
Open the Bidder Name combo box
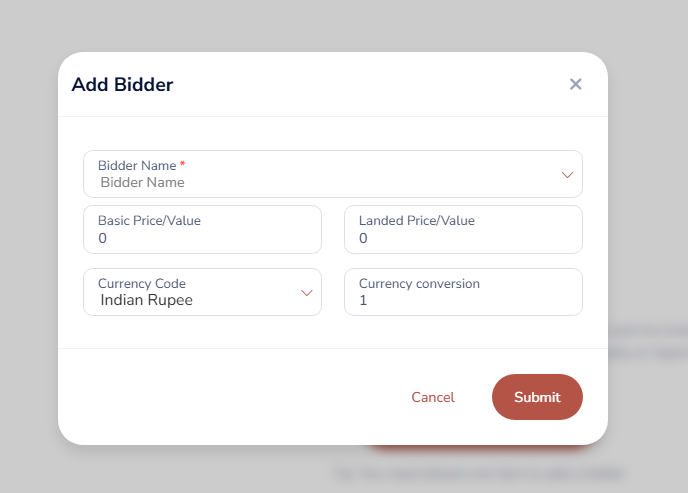320,182
